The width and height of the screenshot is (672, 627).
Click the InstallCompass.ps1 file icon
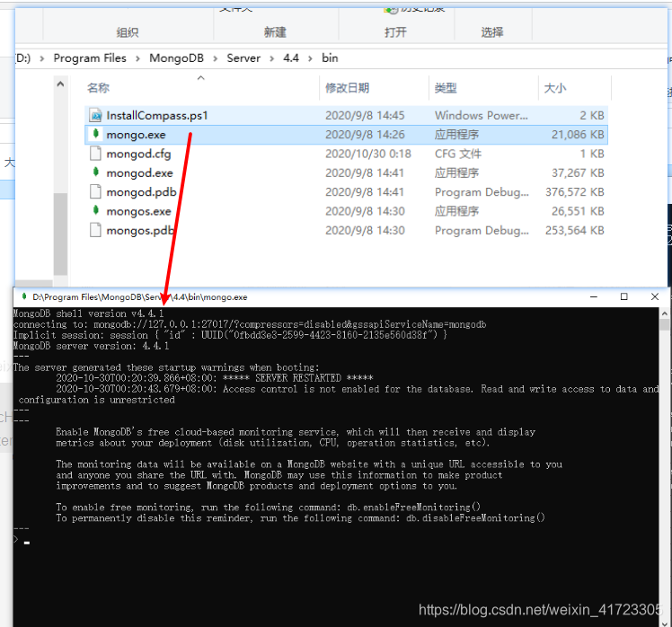coord(95,115)
